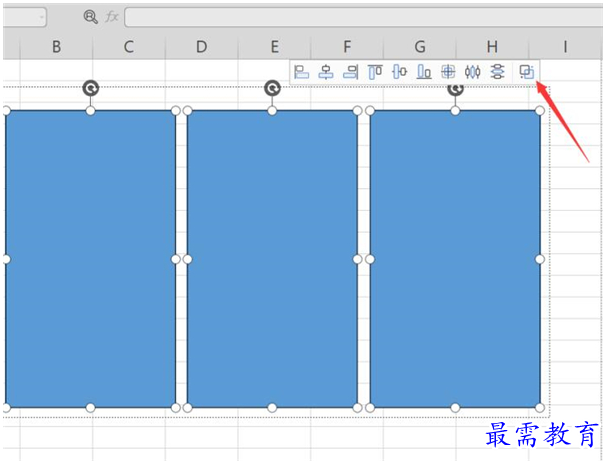The image size is (607, 466).
Task: Click the center both ways alignment icon
Action: [x=448, y=72]
